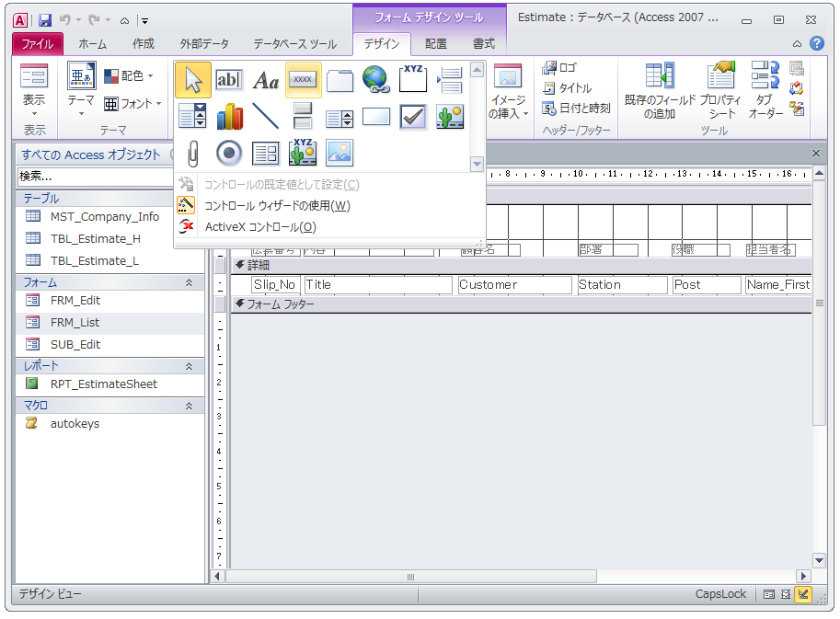Open the External Data (外部データ) tab
The height and width of the screenshot is (619, 840).
(204, 44)
